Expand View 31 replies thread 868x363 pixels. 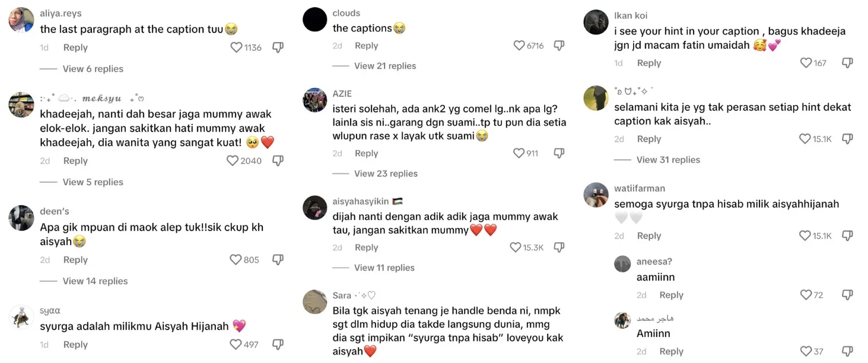coord(668,160)
